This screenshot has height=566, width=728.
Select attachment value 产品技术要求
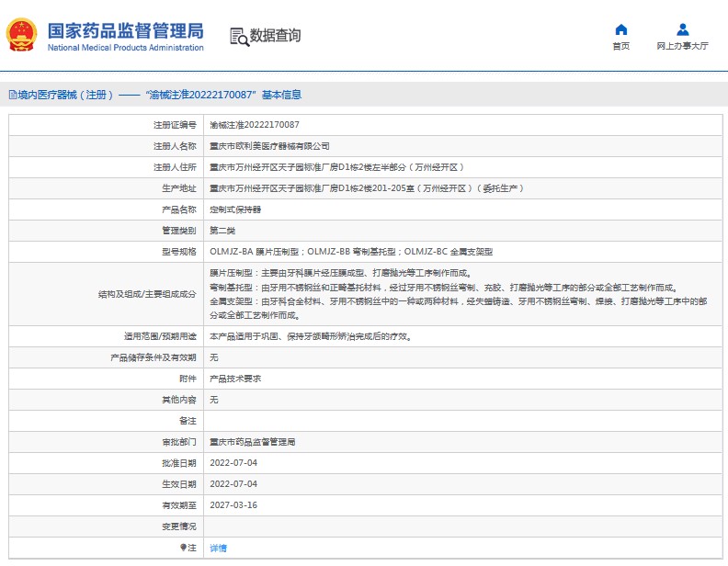tap(235, 379)
